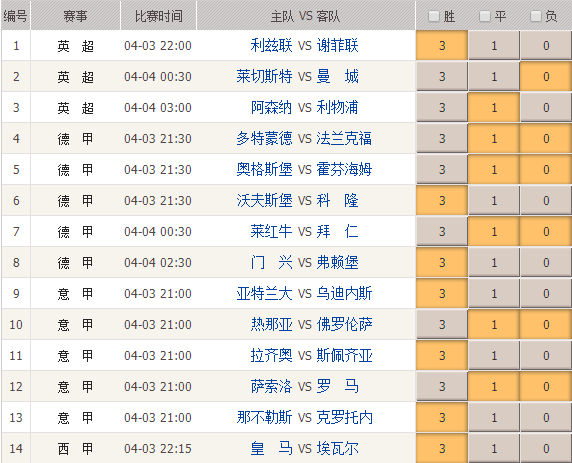Select draw option 1 for 沃夫斯堡 match
The image size is (572, 463).
(494, 201)
